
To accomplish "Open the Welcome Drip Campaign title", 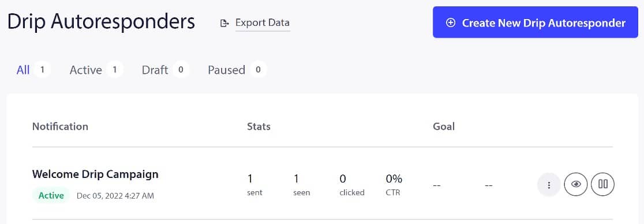I will click(95, 174).
